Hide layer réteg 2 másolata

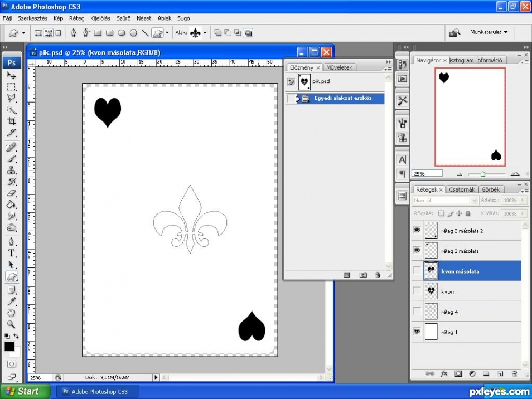click(417, 250)
